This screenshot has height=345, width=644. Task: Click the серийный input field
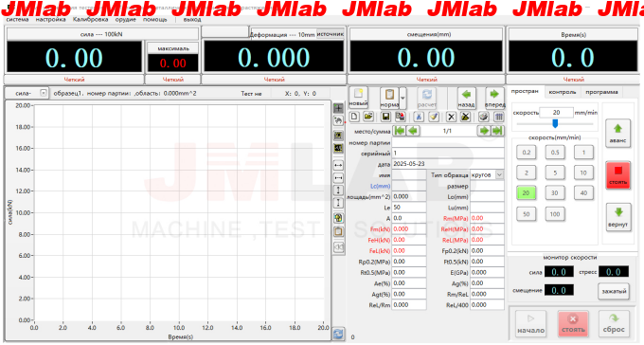coord(448,153)
